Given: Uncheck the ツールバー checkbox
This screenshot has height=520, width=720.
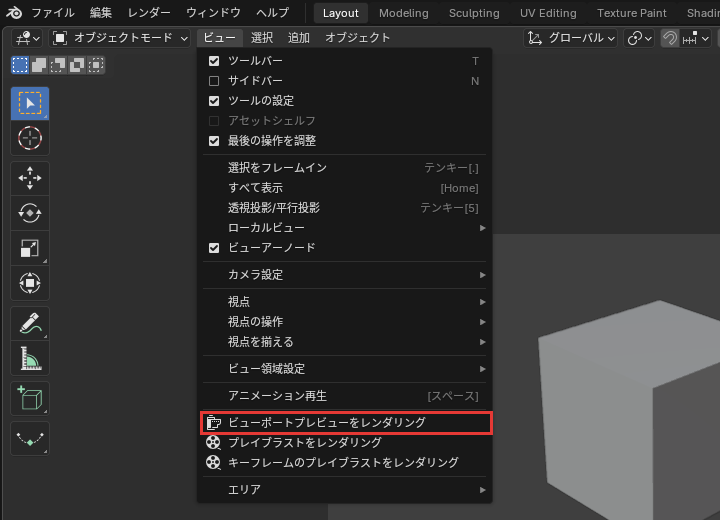Looking at the screenshot, I should pos(214,61).
